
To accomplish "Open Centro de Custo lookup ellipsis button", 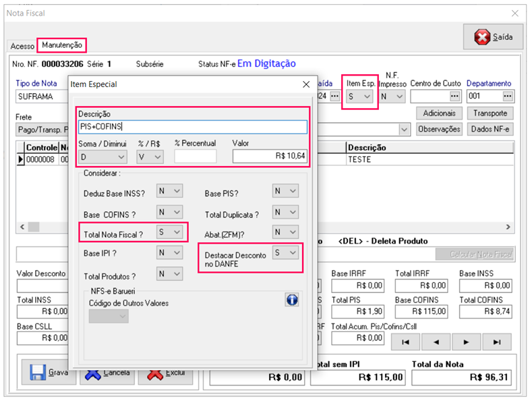I will tap(455, 97).
